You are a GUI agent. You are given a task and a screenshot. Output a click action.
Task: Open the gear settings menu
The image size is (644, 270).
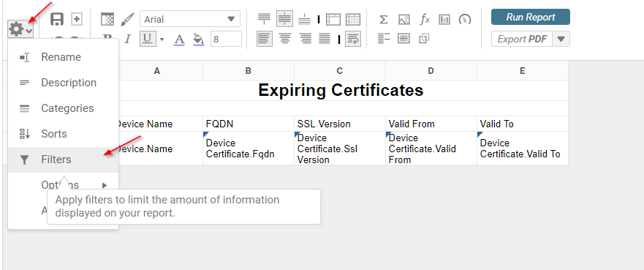[20, 29]
